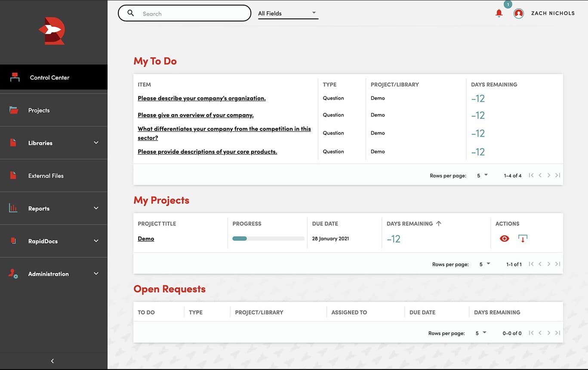Expand the Libraries menu chevron
Screen dimensions: 588x370
tap(96, 143)
